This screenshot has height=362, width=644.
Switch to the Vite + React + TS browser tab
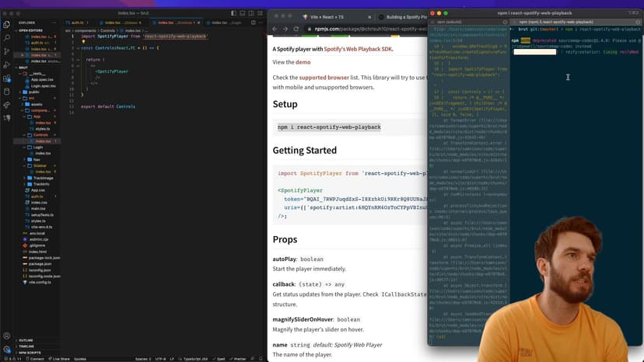pyautogui.click(x=336, y=17)
